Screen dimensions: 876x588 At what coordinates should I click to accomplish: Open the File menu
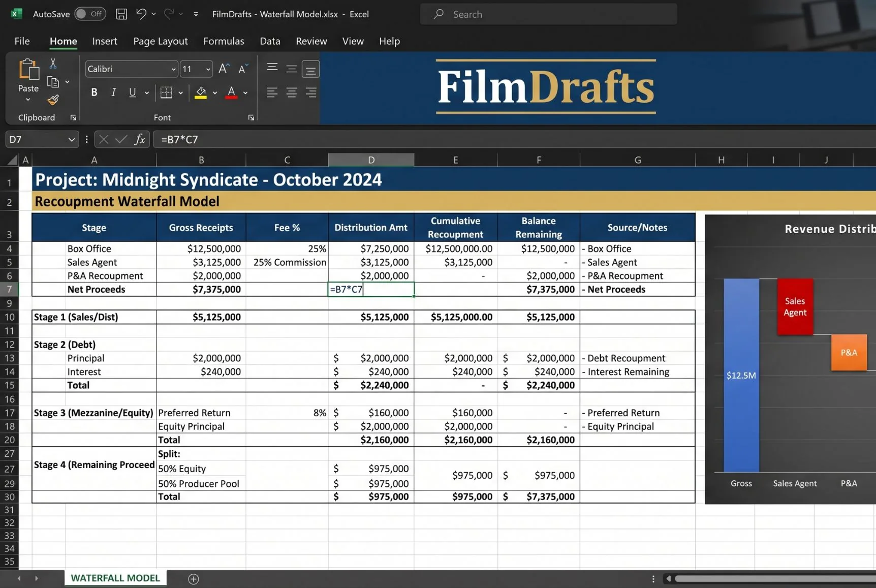click(x=22, y=41)
